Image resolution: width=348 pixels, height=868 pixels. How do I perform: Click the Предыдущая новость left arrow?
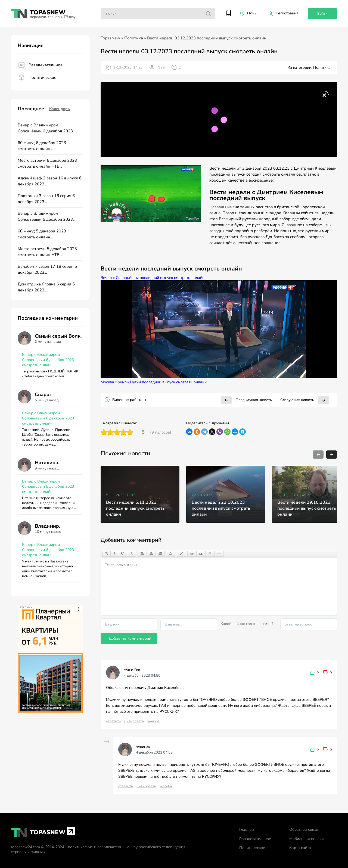pos(226,400)
